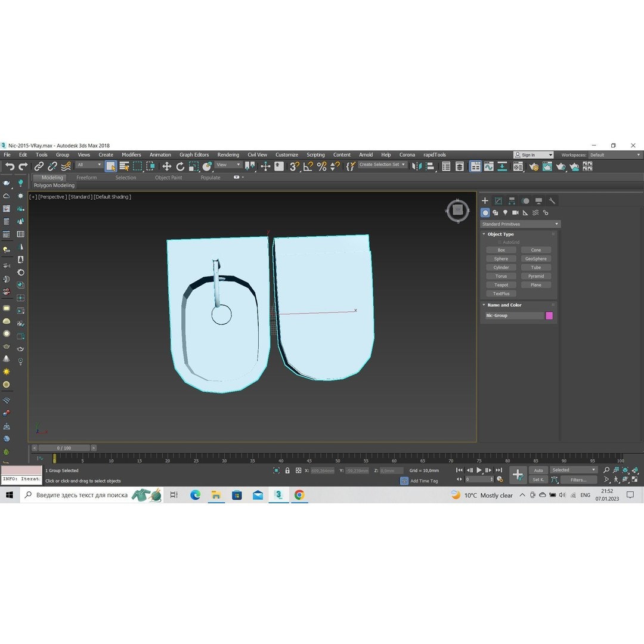Screen dimensions: 644x644
Task: Activate the Unlink Selection tool
Action: coord(52,166)
